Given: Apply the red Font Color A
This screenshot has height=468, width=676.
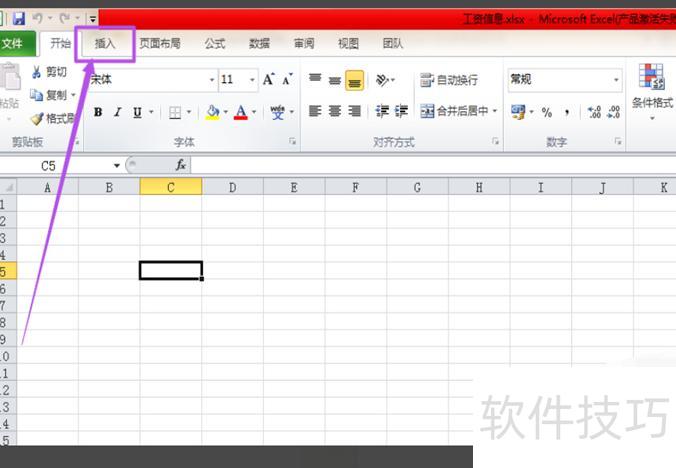Looking at the screenshot, I should pos(241,112).
